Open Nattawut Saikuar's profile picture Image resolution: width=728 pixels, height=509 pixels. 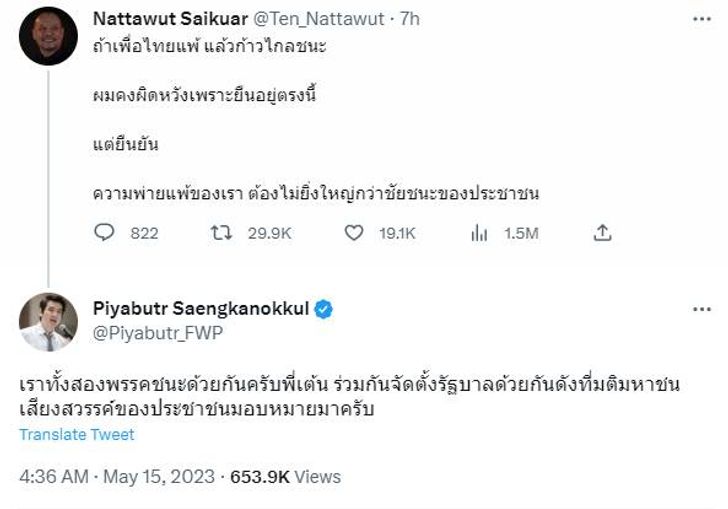[48, 36]
